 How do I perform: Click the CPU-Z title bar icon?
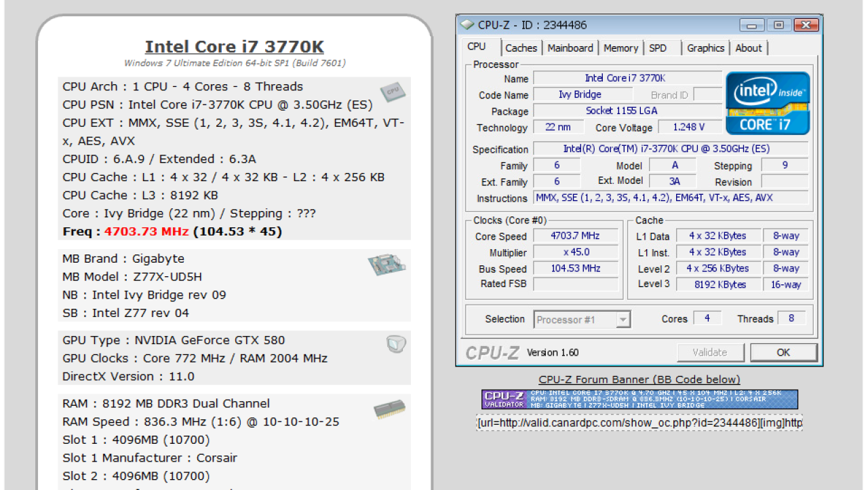click(x=467, y=25)
